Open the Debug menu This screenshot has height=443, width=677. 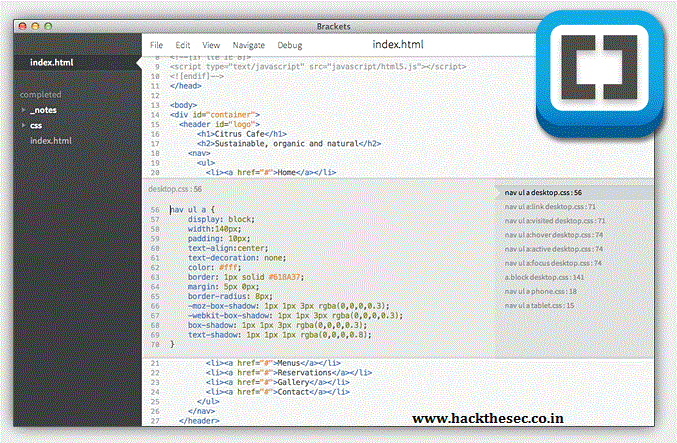tap(290, 45)
